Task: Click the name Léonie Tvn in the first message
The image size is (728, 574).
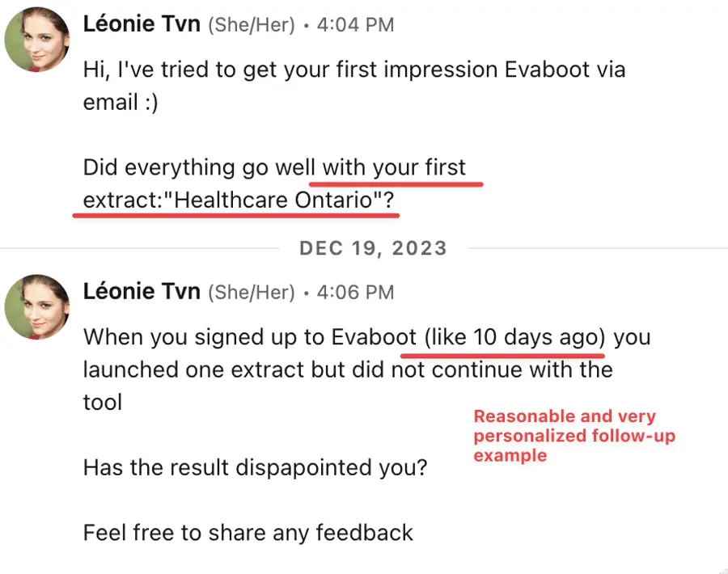Action: (x=142, y=23)
